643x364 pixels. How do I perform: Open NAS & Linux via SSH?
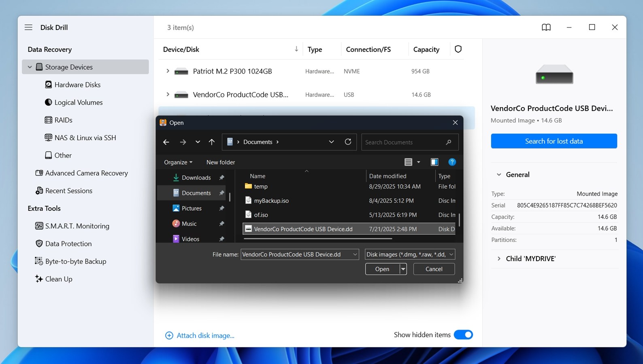pos(85,138)
